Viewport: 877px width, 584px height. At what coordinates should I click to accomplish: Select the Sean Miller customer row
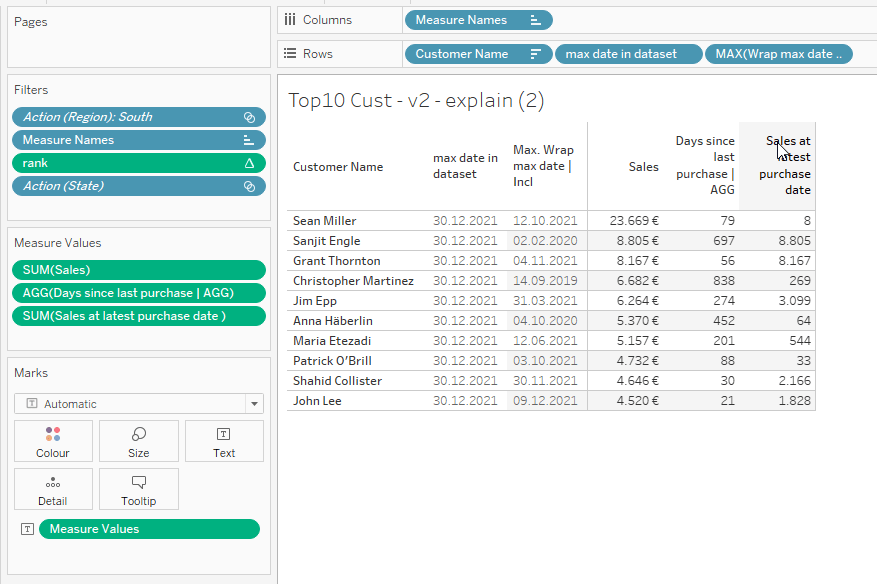click(x=325, y=221)
